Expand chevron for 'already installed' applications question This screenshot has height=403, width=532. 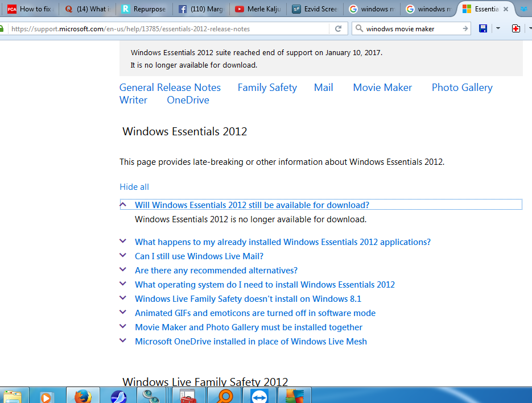pyautogui.click(x=123, y=241)
